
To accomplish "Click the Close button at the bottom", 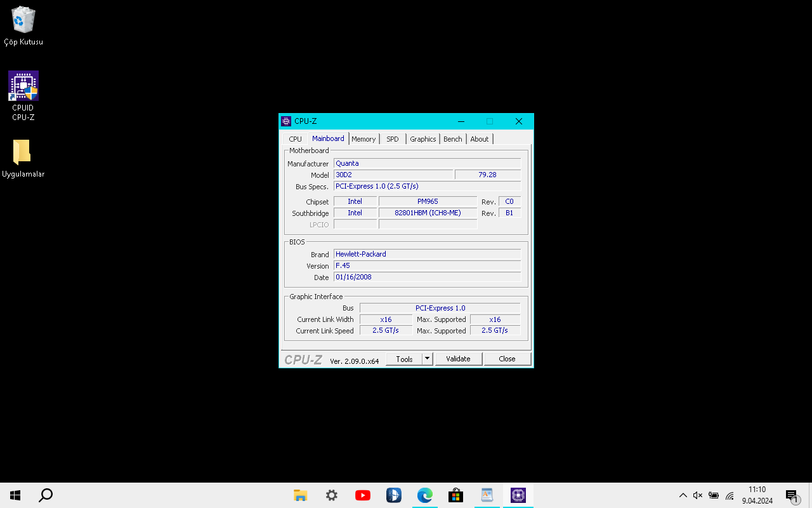I will click(x=507, y=359).
